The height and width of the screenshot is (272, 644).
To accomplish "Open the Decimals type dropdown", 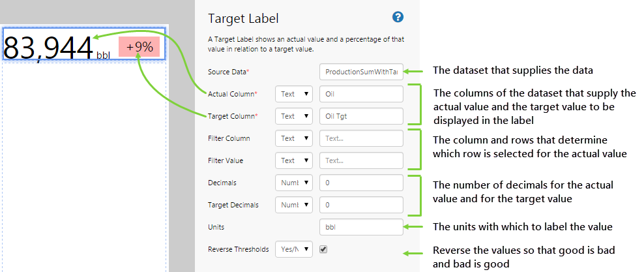I will pyautogui.click(x=294, y=183).
